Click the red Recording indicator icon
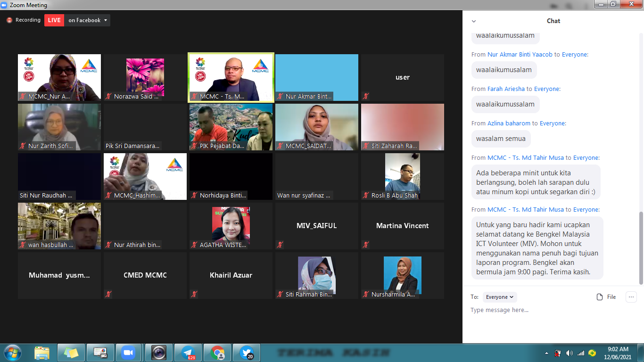 tap(9, 20)
